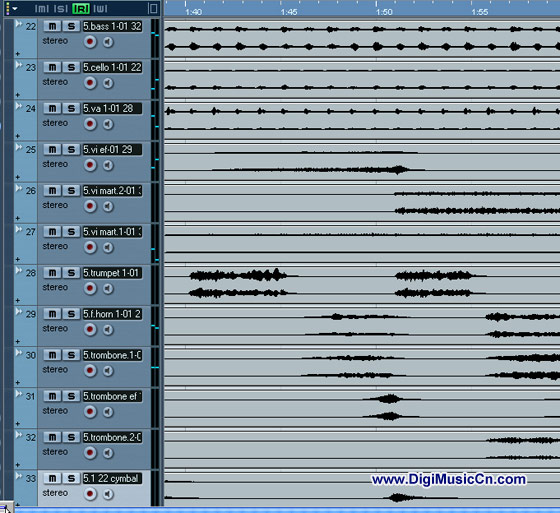Image resolution: width=560 pixels, height=513 pixels.
Task: Enable monitor on 5.va track
Action: (x=108, y=124)
